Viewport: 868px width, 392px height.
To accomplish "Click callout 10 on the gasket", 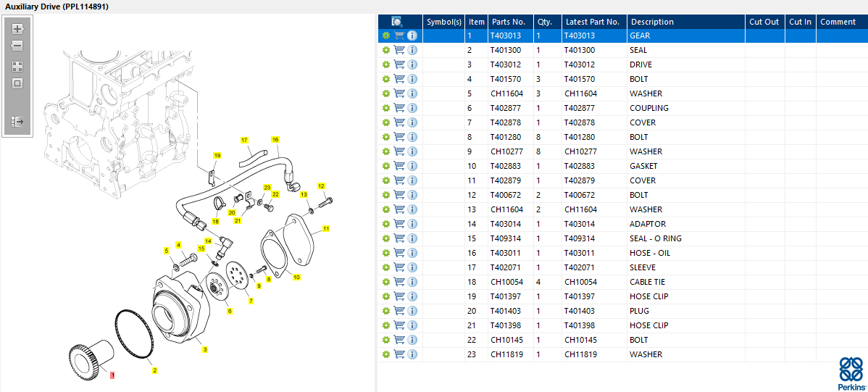I will pyautogui.click(x=297, y=277).
